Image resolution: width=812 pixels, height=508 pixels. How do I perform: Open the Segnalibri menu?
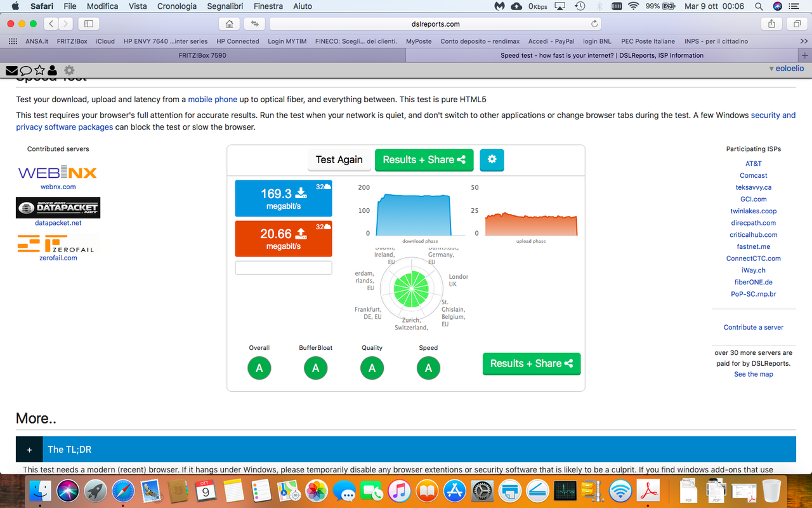(x=225, y=6)
